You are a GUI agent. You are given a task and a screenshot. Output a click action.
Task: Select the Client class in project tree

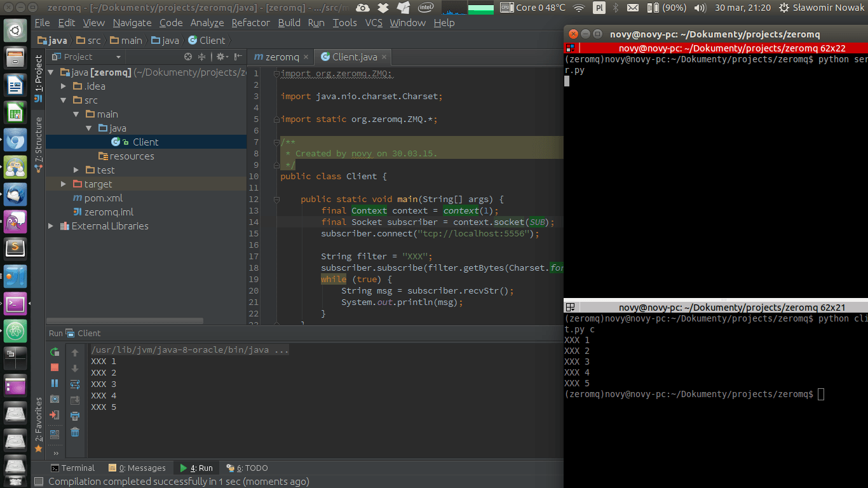[146, 142]
